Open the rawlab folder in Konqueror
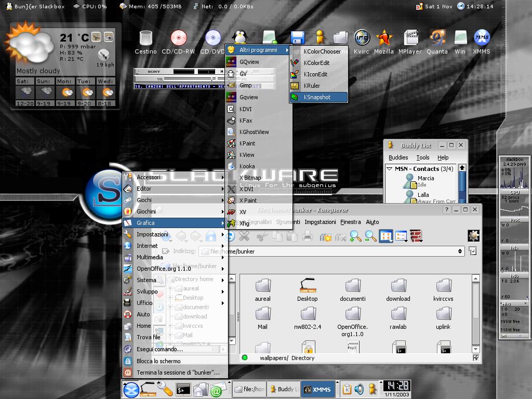 pos(398,318)
